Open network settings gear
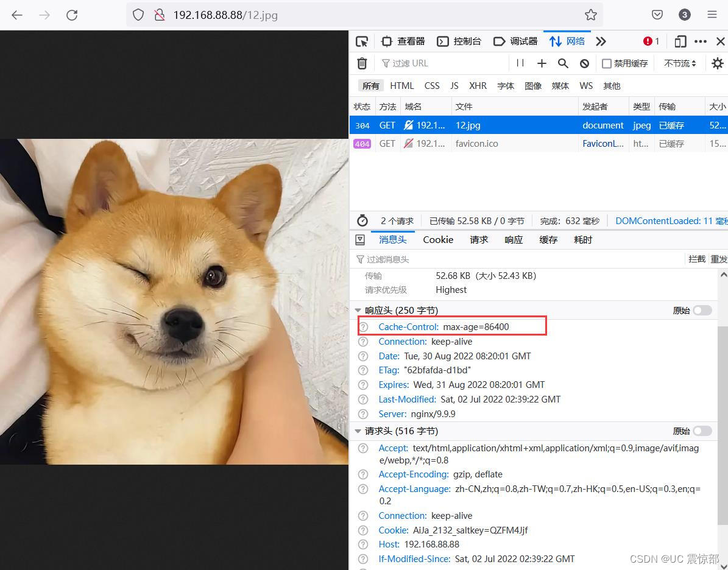Viewport: 728px width, 570px height. pyautogui.click(x=717, y=63)
